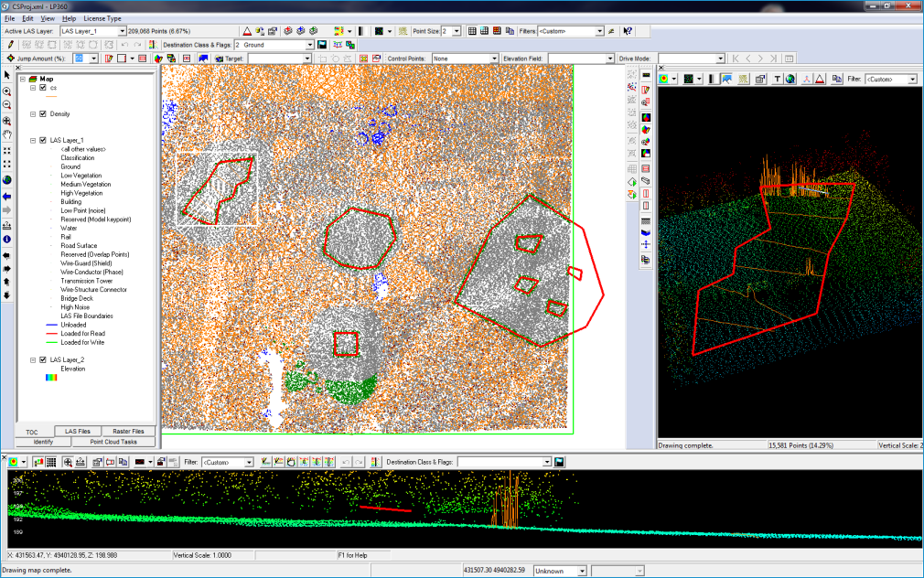Open the Filters dropdown in top toolbar
The width and height of the screenshot is (924, 578).
click(599, 31)
